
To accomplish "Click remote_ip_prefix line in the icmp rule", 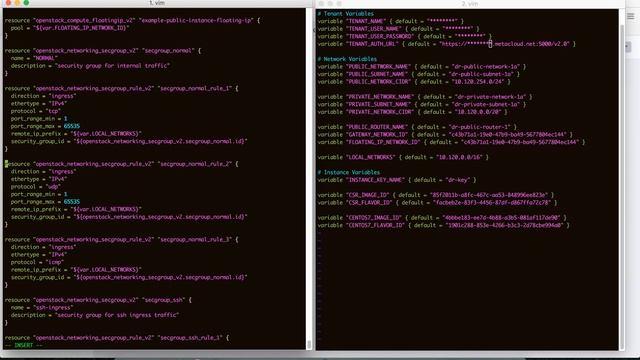I will tap(76, 270).
